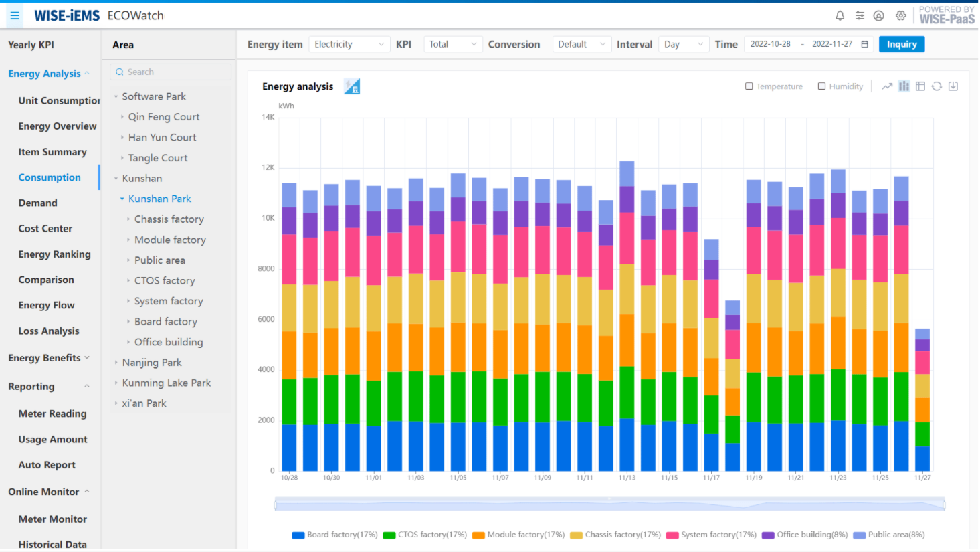Toggle the sidebar with the hamburger icon
The height and width of the screenshot is (552, 980).
click(x=14, y=15)
